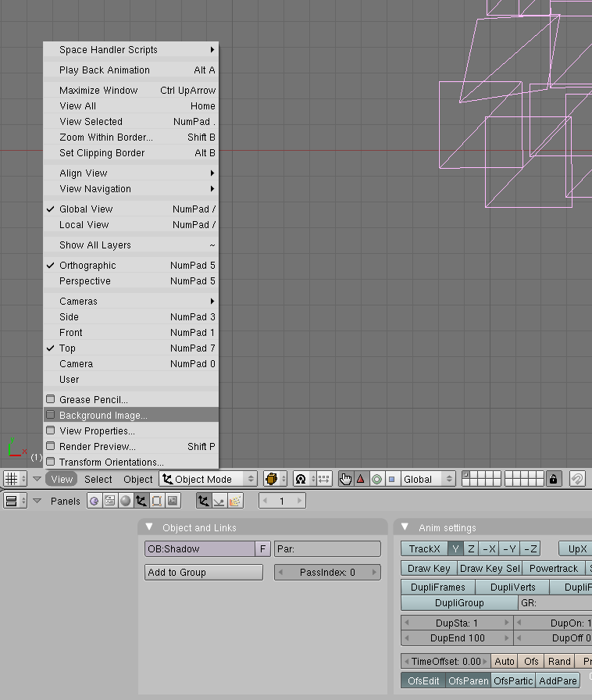Toggle the Powertrack button
This screenshot has width=592, height=700.
coord(554,568)
